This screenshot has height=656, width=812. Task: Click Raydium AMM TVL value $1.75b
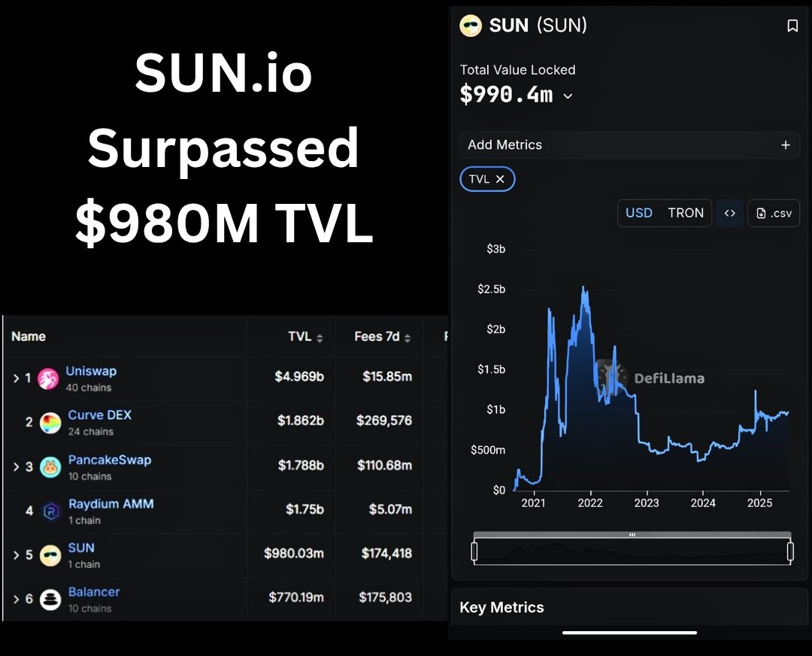pyautogui.click(x=305, y=510)
